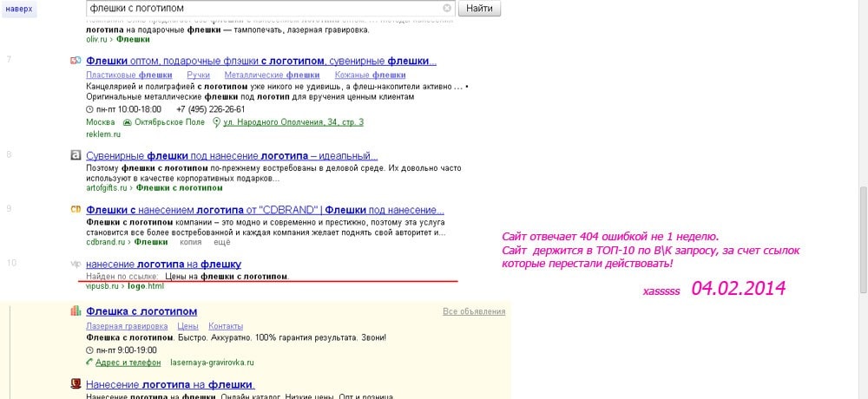Click the vip favicon for result 10
This screenshot has height=399, width=868.
pos(76,265)
